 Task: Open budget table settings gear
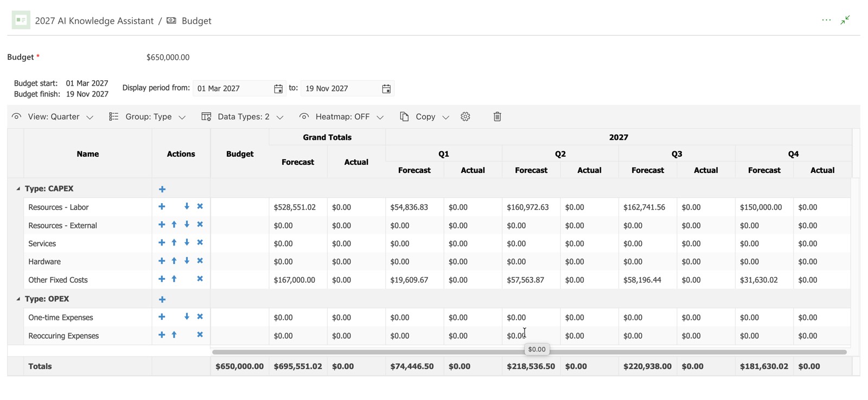pos(465,117)
